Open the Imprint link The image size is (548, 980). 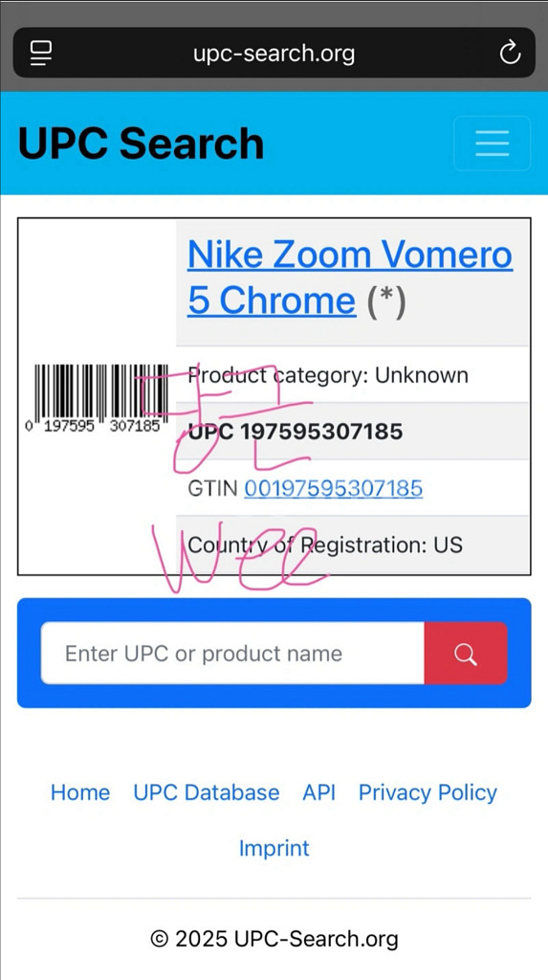pyautogui.click(x=274, y=848)
